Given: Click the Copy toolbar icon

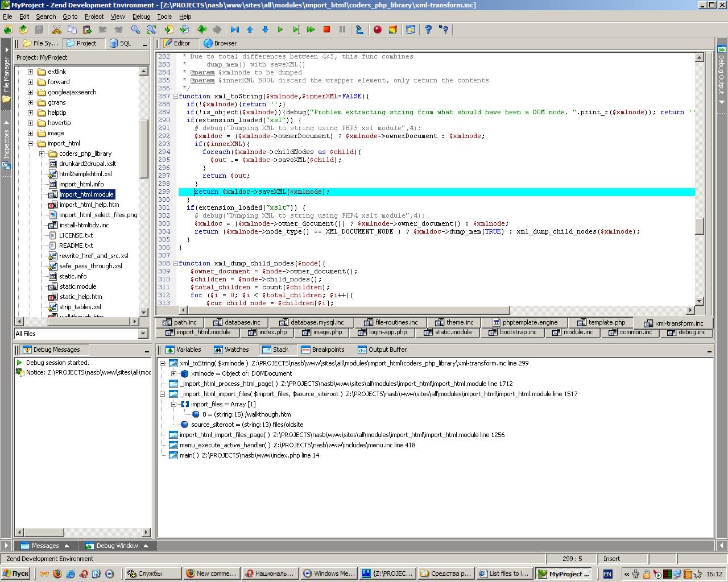Looking at the screenshot, I should (72, 30).
